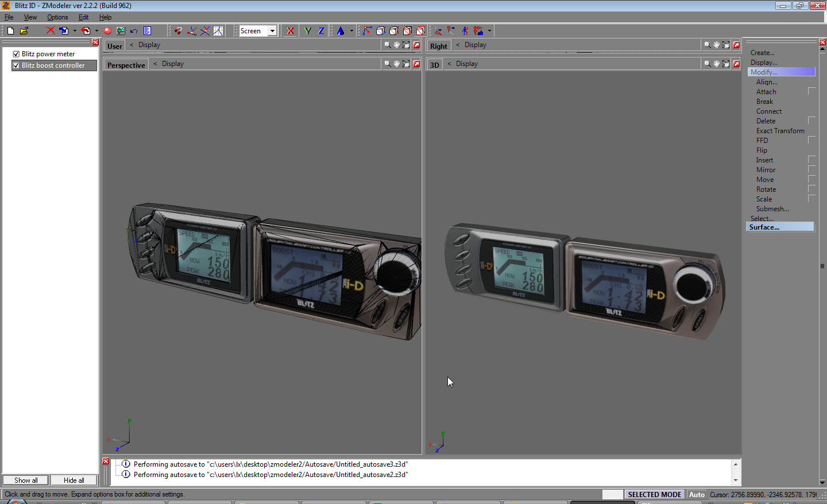Open the View menu
The height and width of the screenshot is (504, 827).
click(30, 17)
